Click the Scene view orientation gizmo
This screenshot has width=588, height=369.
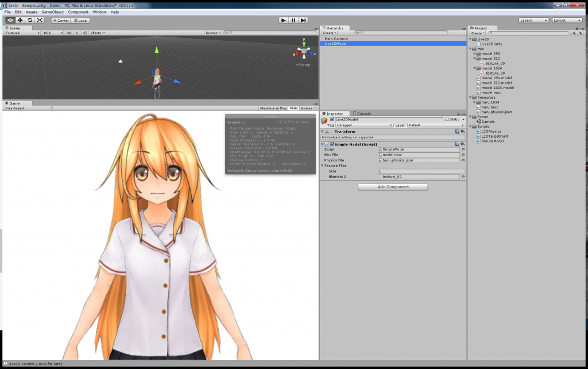(304, 52)
